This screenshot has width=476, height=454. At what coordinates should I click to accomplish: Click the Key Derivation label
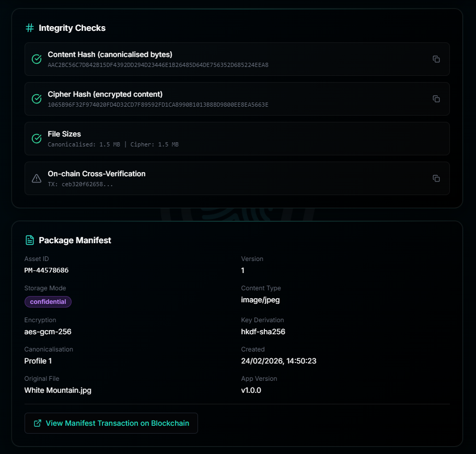point(263,320)
